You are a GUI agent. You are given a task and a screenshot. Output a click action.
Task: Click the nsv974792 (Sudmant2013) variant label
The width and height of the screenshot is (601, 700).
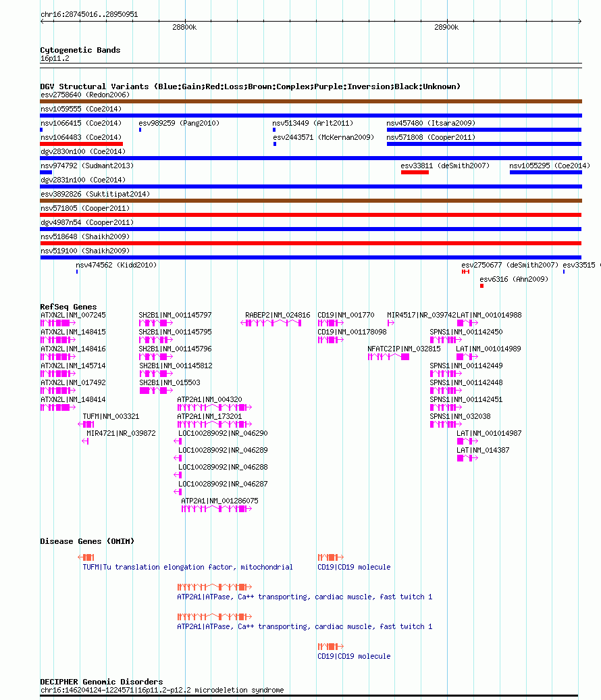(87, 166)
